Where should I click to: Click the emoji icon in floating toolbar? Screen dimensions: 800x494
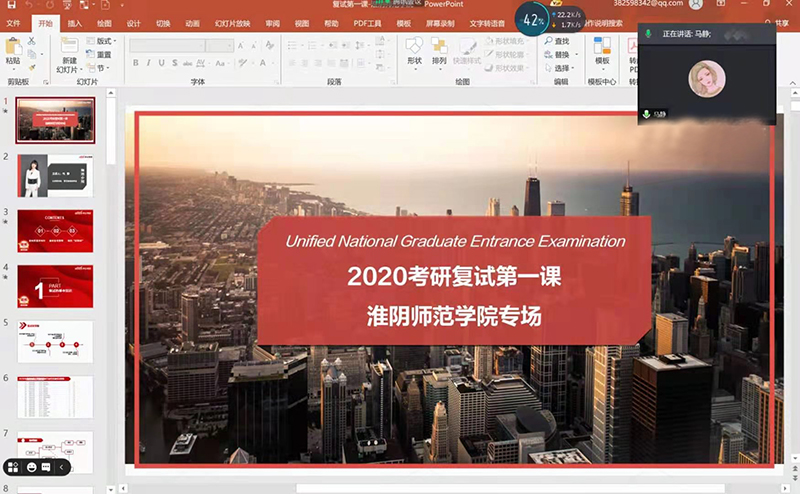[x=32, y=467]
